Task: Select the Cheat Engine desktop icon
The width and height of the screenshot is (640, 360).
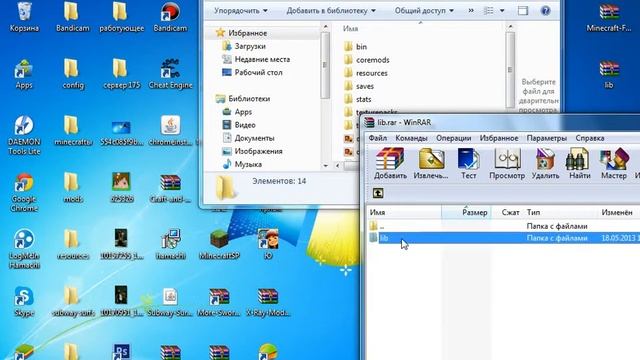Action: coord(170,74)
